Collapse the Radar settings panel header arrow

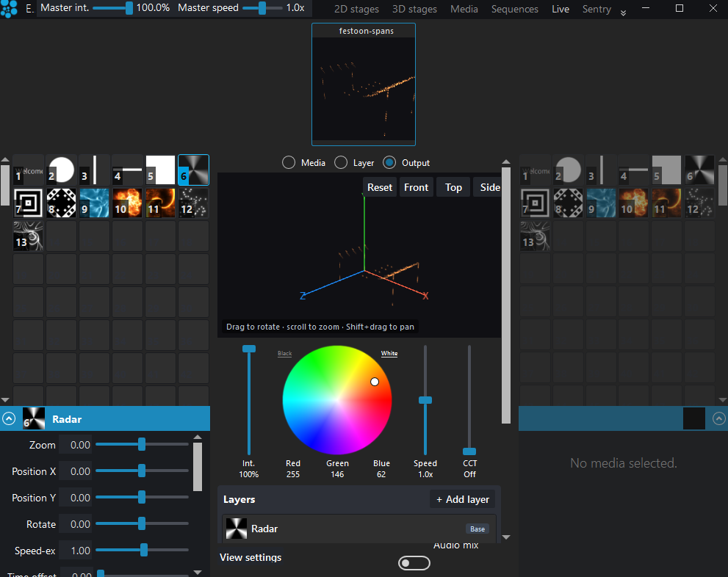click(x=9, y=419)
